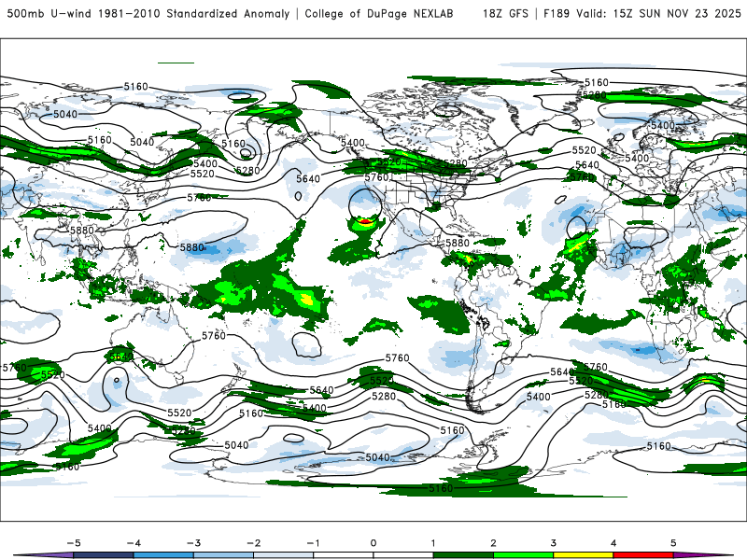Select the blue -4 to -3 colorbar segment
The width and height of the screenshot is (747, 560).
(x=163, y=555)
